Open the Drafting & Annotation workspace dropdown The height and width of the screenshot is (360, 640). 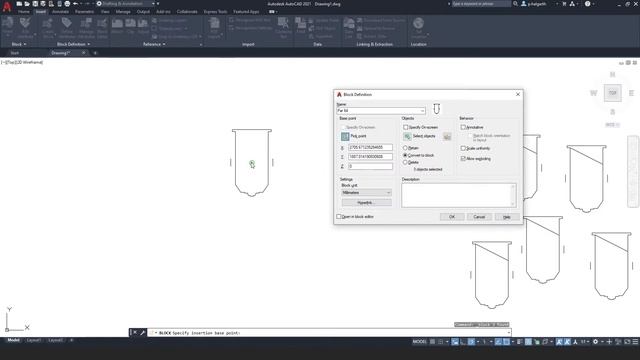click(153, 4)
